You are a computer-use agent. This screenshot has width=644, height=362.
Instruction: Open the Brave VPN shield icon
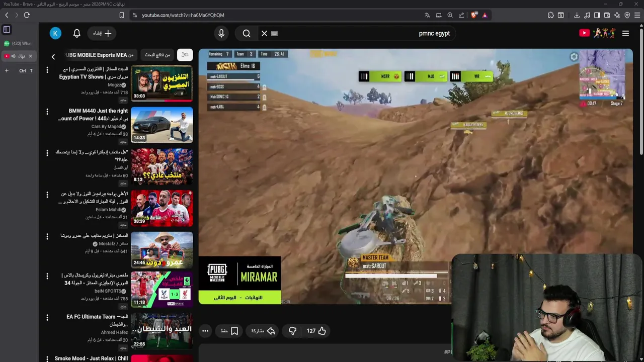coord(627,15)
